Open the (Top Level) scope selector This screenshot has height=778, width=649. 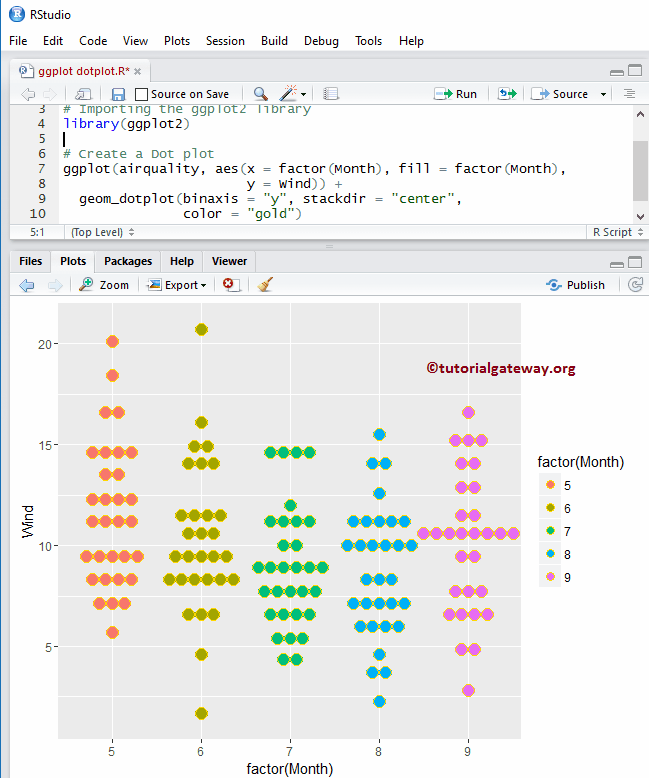[102, 232]
